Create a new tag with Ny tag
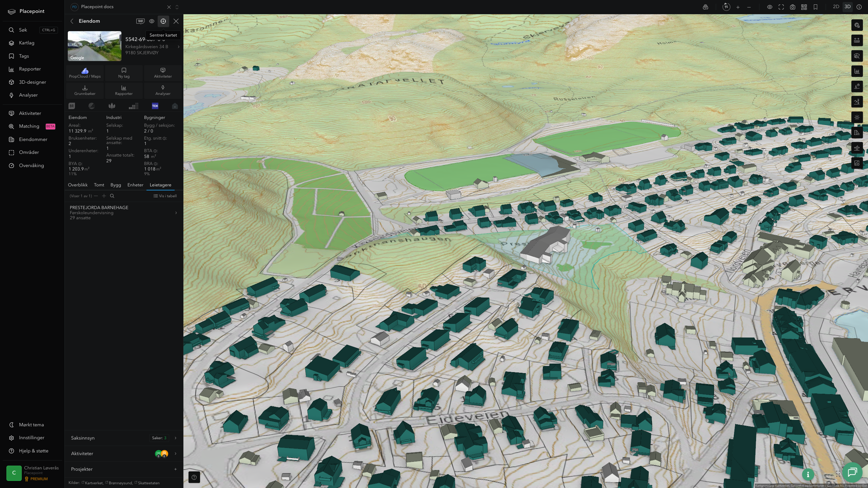 pyautogui.click(x=124, y=73)
